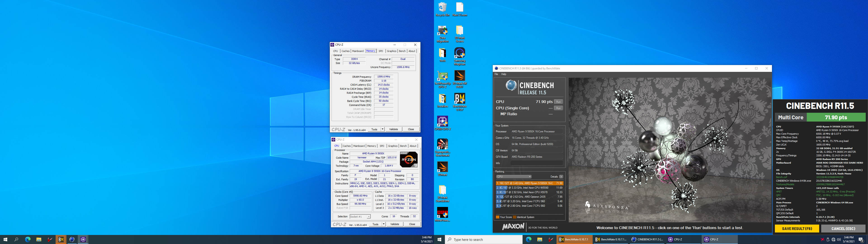Screen dimensions: 868x244
Task: Switch to SPD tab in upper CPU-Z window
Action: (x=381, y=51)
